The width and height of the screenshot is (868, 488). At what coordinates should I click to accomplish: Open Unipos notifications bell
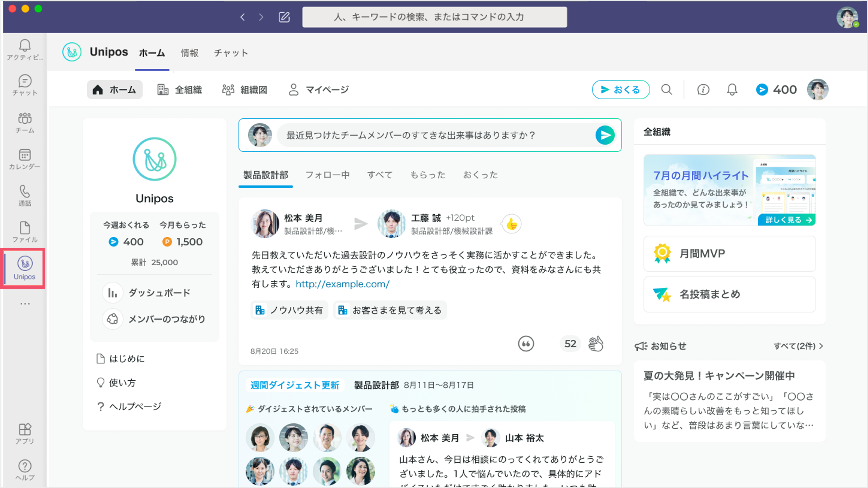tap(732, 89)
